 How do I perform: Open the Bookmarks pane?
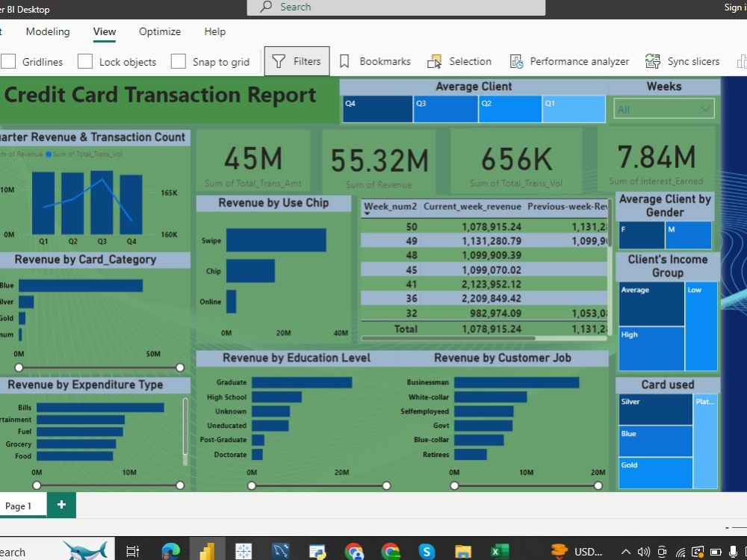373,61
